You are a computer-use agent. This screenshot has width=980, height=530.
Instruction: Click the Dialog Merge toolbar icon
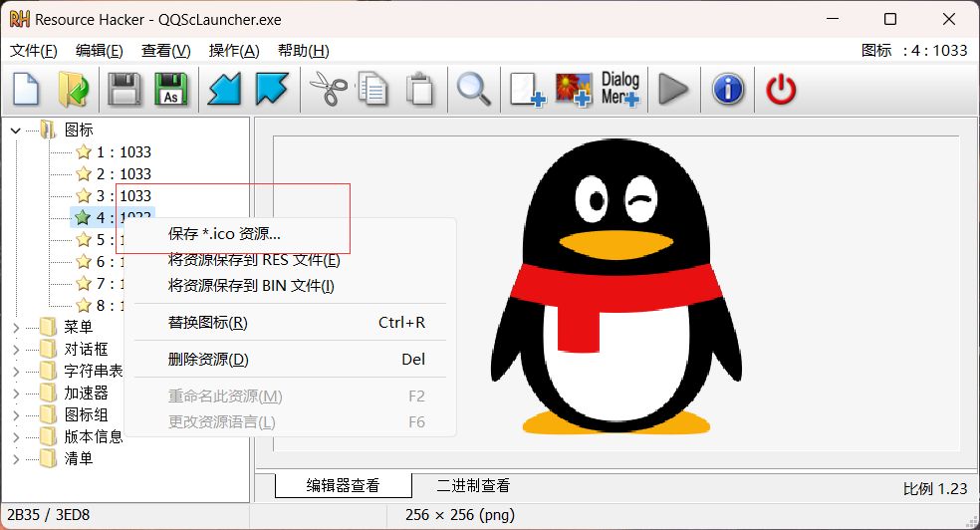coord(620,88)
